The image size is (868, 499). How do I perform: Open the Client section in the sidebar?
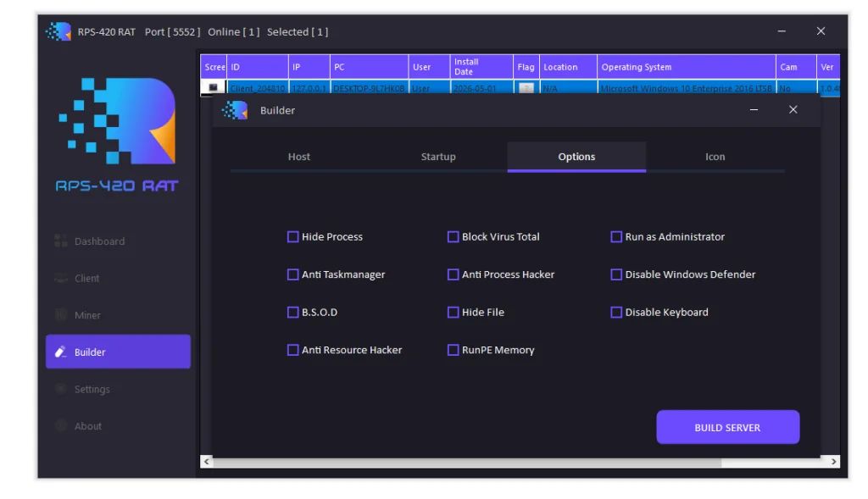click(x=87, y=278)
